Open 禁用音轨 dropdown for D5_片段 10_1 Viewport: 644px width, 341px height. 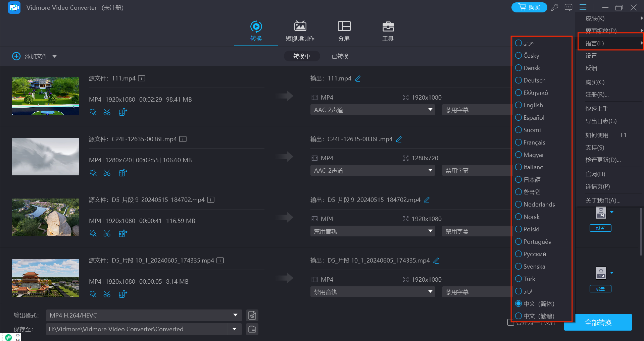pos(373,292)
